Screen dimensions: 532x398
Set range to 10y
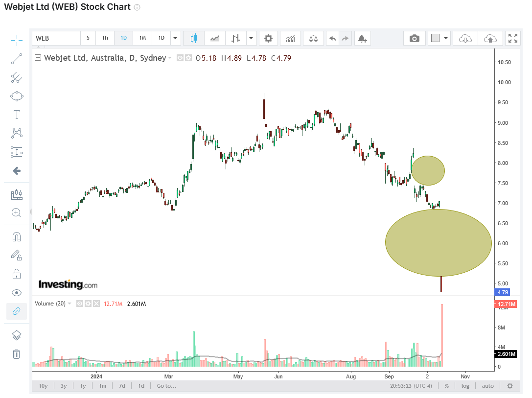(x=43, y=386)
